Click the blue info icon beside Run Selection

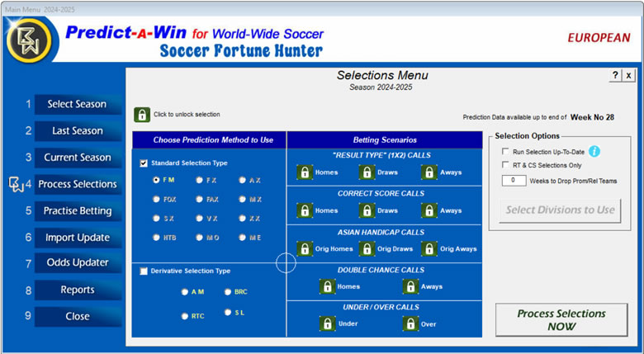(594, 152)
